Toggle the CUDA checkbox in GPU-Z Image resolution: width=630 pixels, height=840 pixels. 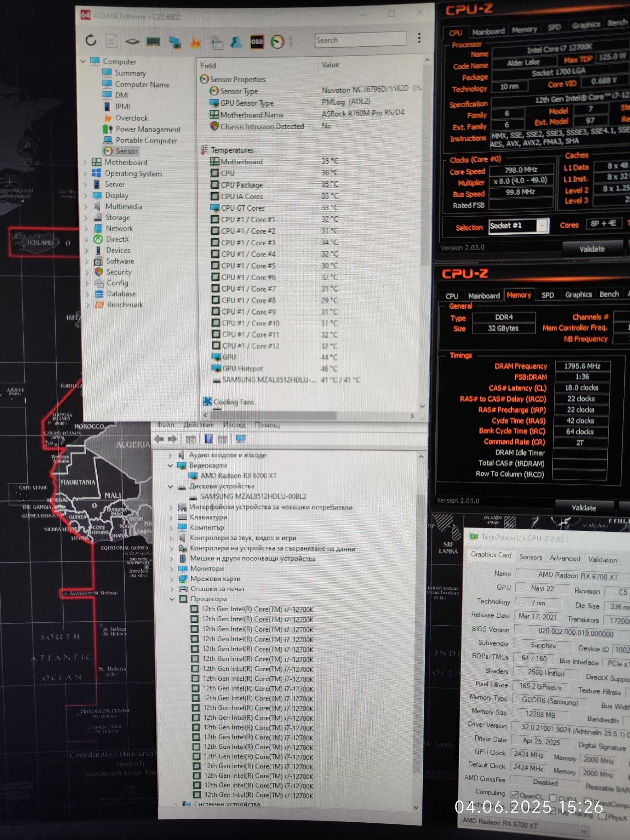point(553,798)
